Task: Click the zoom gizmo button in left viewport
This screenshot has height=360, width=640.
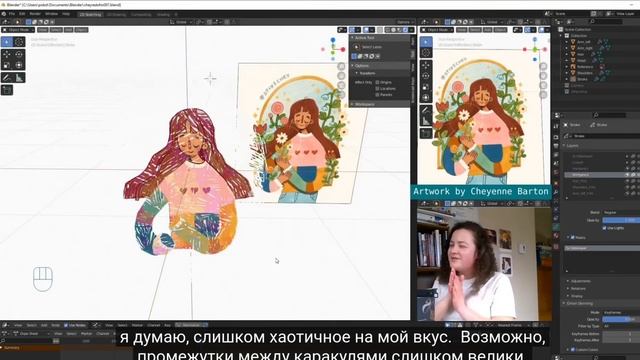Action: [341, 66]
